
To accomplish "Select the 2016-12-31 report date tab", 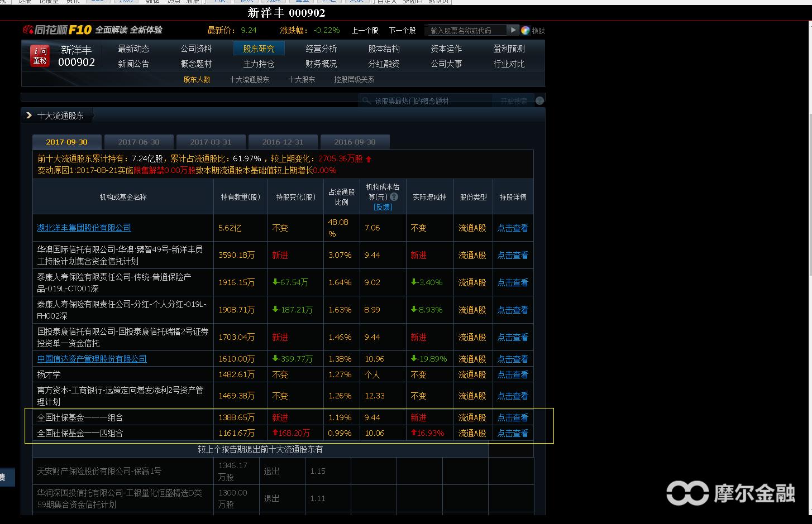I will point(283,142).
